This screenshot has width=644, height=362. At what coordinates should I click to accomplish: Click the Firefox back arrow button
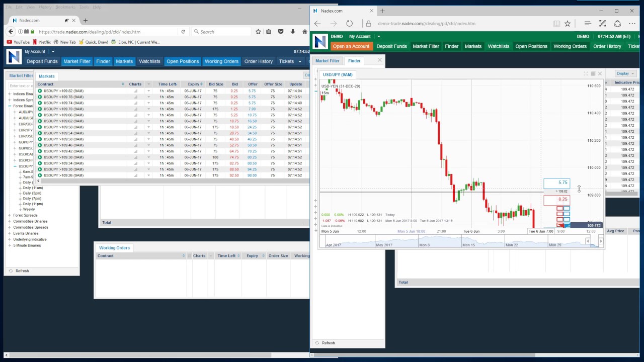(x=11, y=32)
